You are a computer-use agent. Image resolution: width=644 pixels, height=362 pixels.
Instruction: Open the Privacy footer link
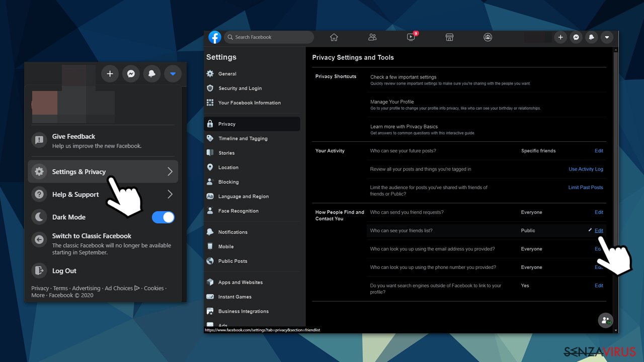pos(40,289)
